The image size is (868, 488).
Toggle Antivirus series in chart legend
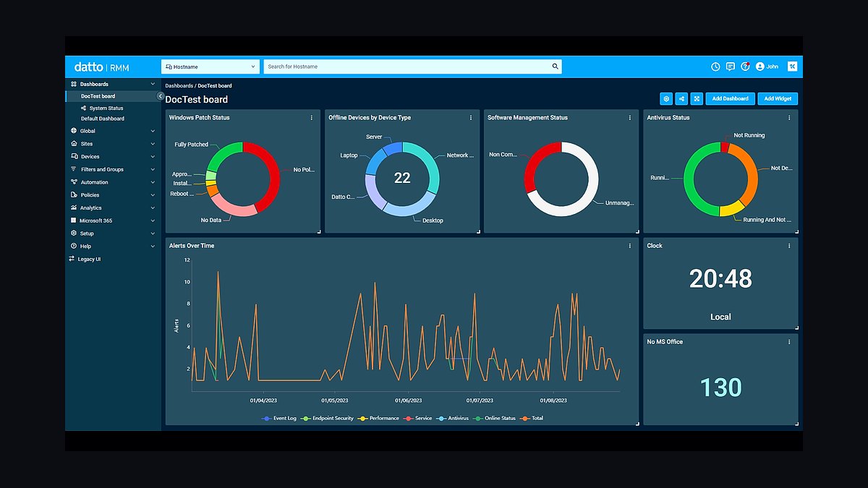453,419
